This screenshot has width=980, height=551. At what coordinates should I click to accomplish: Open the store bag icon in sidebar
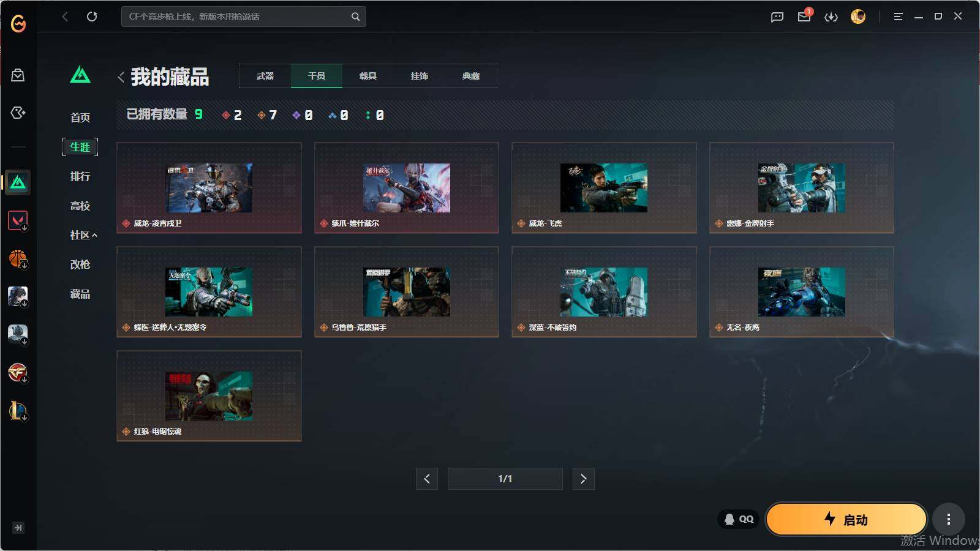[18, 75]
